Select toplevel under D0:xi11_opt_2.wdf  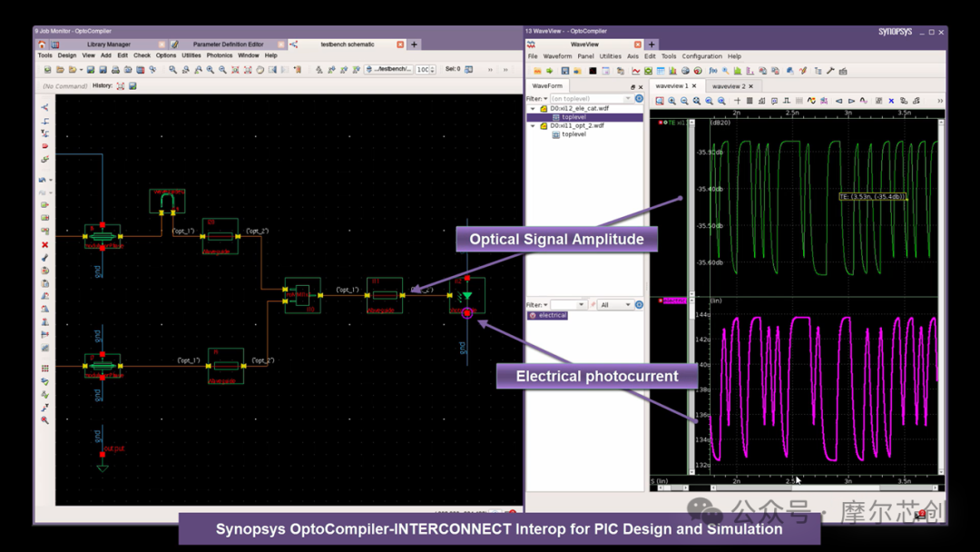tap(573, 134)
